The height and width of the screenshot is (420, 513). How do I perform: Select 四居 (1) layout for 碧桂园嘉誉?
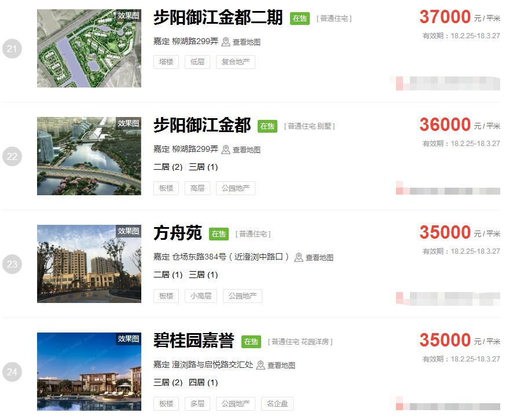(203, 382)
